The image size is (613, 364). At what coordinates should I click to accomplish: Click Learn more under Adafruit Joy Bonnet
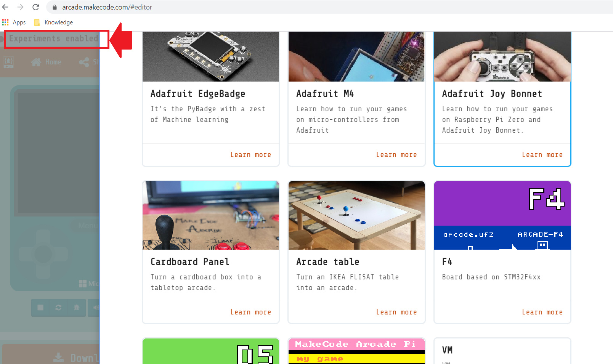point(542,155)
